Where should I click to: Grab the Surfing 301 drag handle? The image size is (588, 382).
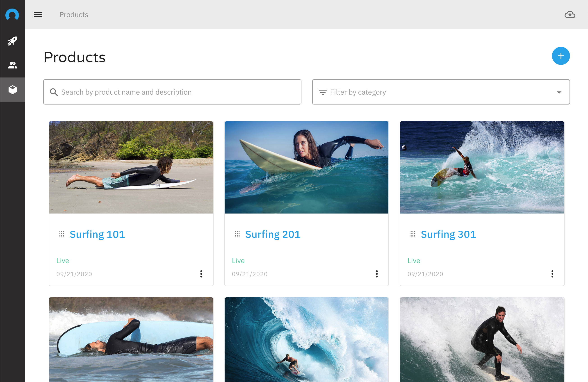click(413, 234)
